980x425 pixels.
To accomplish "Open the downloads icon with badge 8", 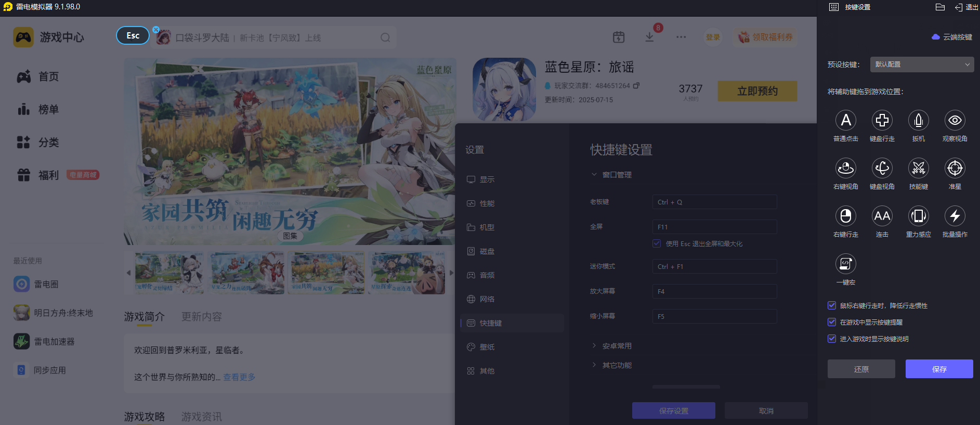I will [x=649, y=37].
